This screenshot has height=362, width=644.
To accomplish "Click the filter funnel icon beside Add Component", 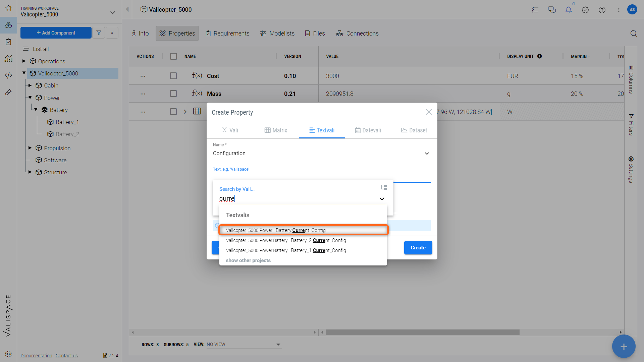I will (99, 33).
